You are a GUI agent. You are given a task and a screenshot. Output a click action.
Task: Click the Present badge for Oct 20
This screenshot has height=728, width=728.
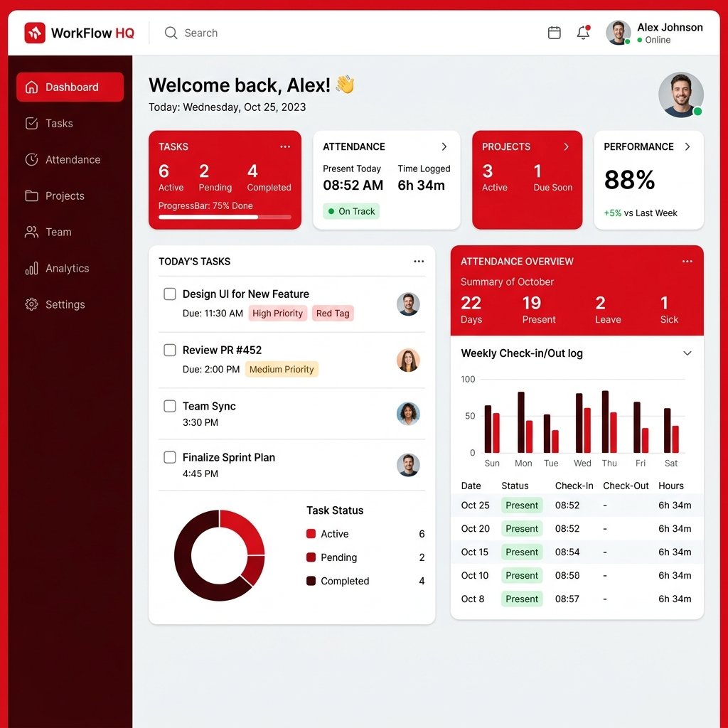point(522,528)
